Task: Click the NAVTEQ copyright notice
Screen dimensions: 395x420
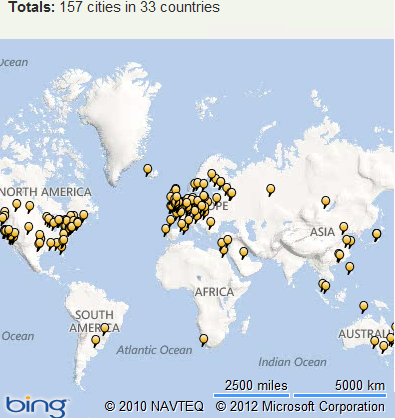Action: (x=154, y=407)
